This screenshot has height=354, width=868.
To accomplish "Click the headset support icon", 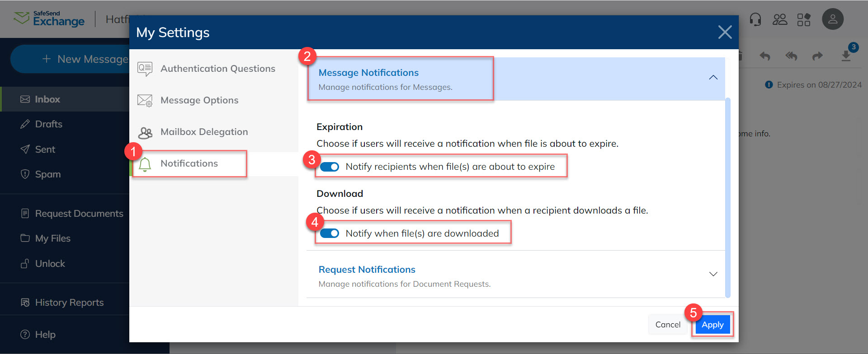I will tap(755, 19).
